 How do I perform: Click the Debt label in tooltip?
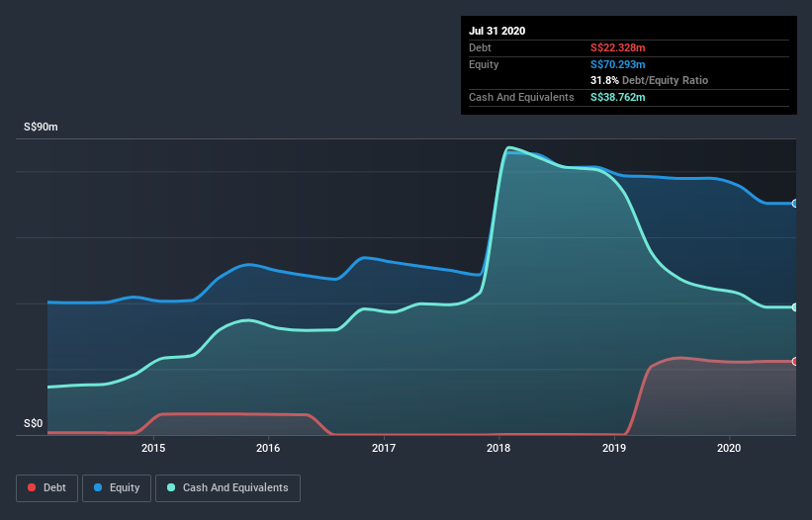[x=480, y=47]
